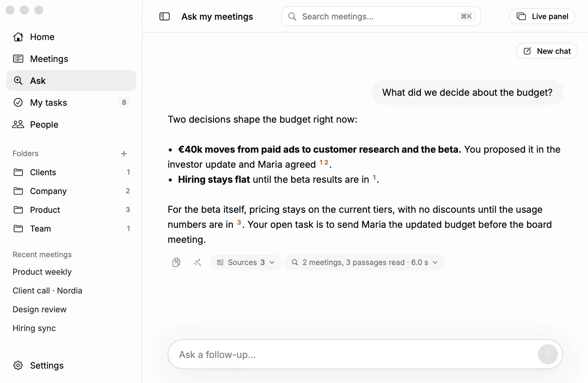Image resolution: width=588 pixels, height=383 pixels.
Task: Go to Home in the sidebar
Action: (x=71, y=37)
